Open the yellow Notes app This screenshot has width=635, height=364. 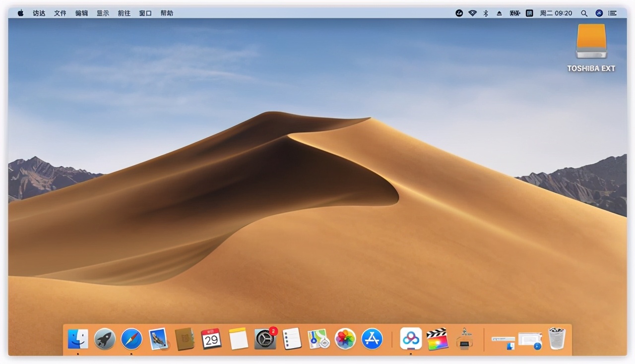coord(238,339)
